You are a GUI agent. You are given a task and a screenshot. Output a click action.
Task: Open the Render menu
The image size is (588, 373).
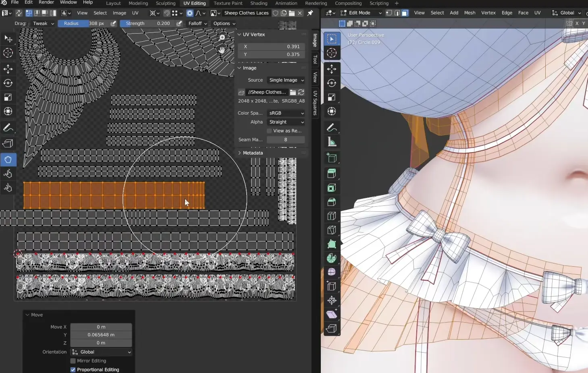[46, 2]
